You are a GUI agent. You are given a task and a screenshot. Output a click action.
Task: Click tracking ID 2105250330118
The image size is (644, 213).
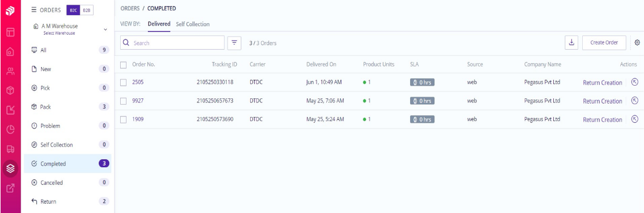point(215,82)
